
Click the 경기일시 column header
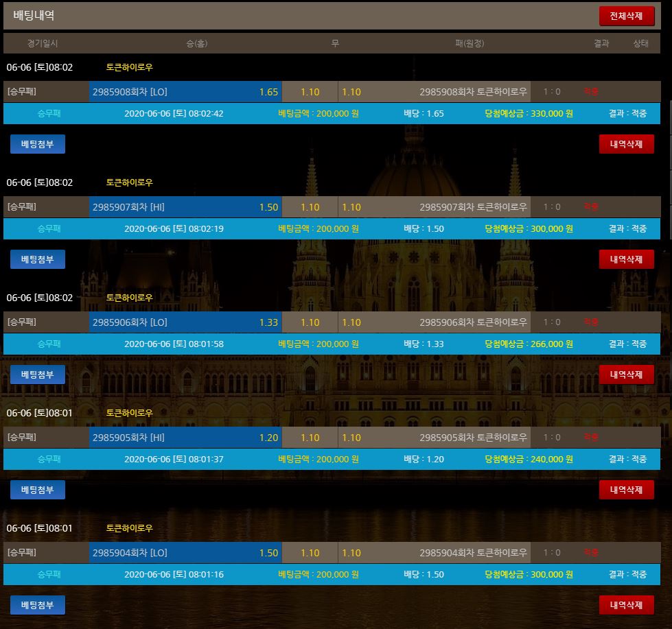pyautogui.click(x=43, y=43)
